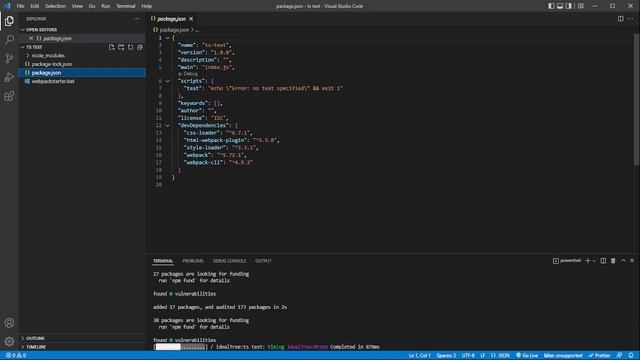Image resolution: width=640 pixels, height=360 pixels.
Task: Click the New Folder icon in Explorer
Action: coord(121,47)
